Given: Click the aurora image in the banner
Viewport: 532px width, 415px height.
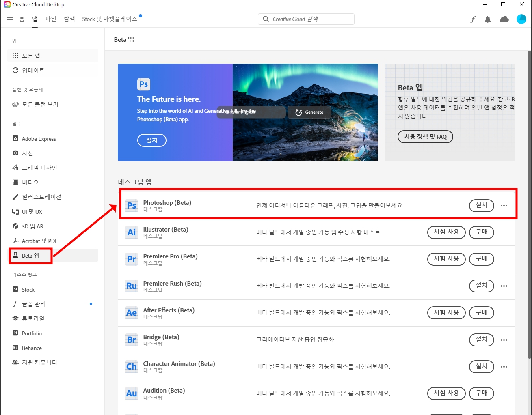Looking at the screenshot, I should pyautogui.click(x=305, y=112).
